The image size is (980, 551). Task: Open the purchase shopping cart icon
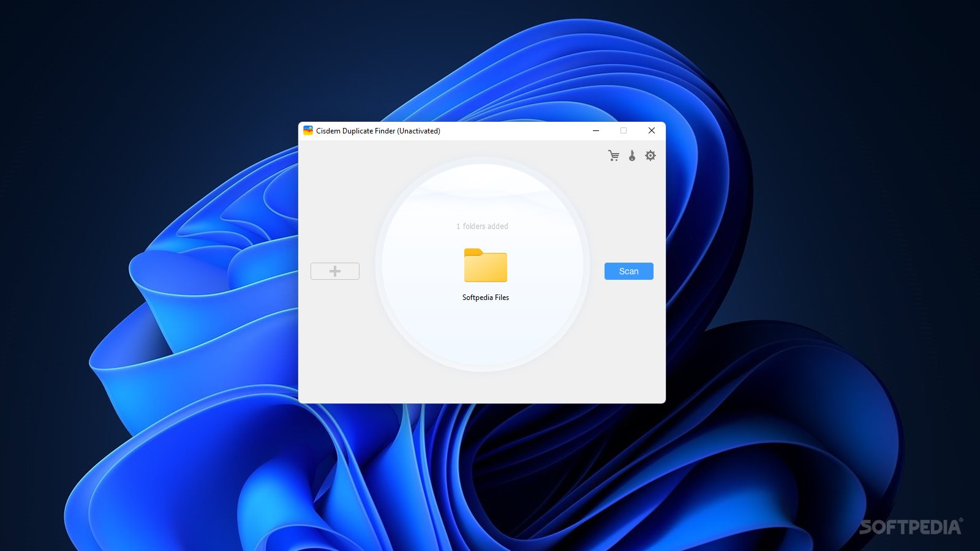coord(614,156)
